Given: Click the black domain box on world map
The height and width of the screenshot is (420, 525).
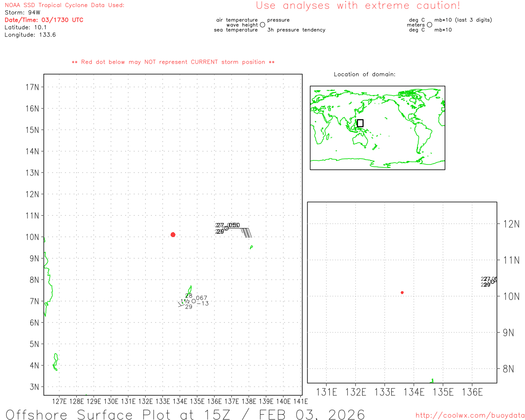Looking at the screenshot, I should (360, 123).
